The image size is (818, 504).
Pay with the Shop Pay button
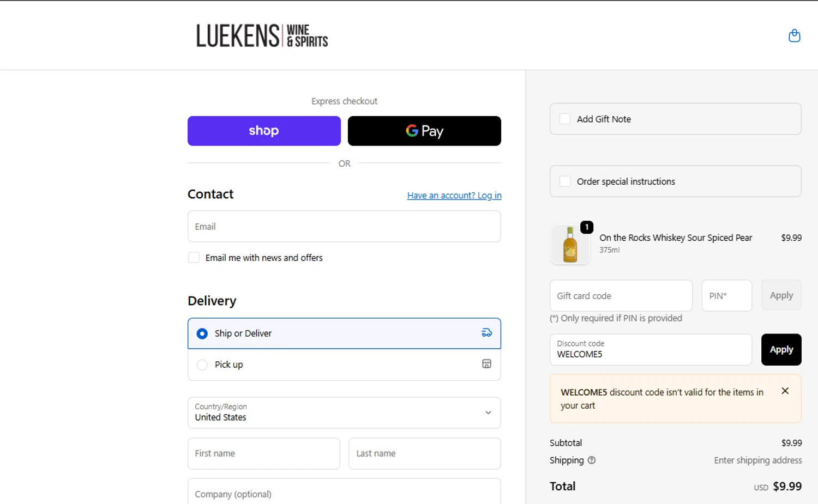[264, 131]
